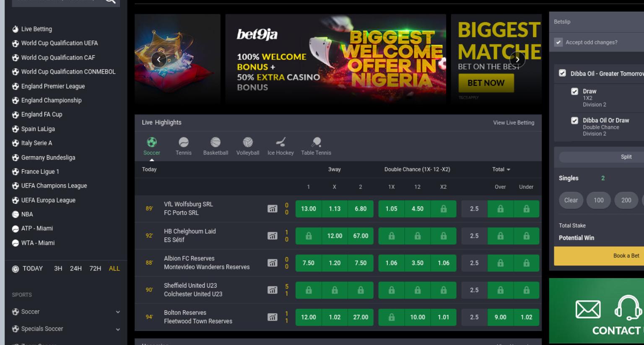Image resolution: width=644 pixels, height=345 pixels.
Task: Select the Basketball sport icon
Action: tap(216, 147)
